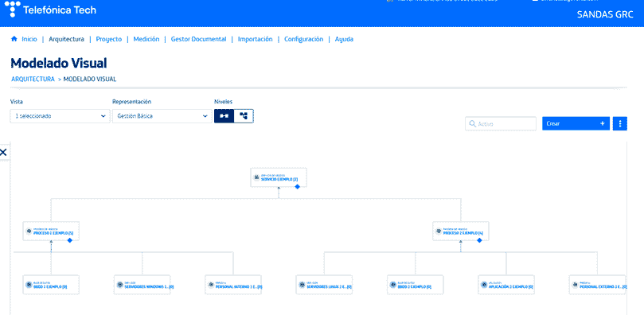Click the Crear button
The height and width of the screenshot is (315, 644).
[x=576, y=123]
